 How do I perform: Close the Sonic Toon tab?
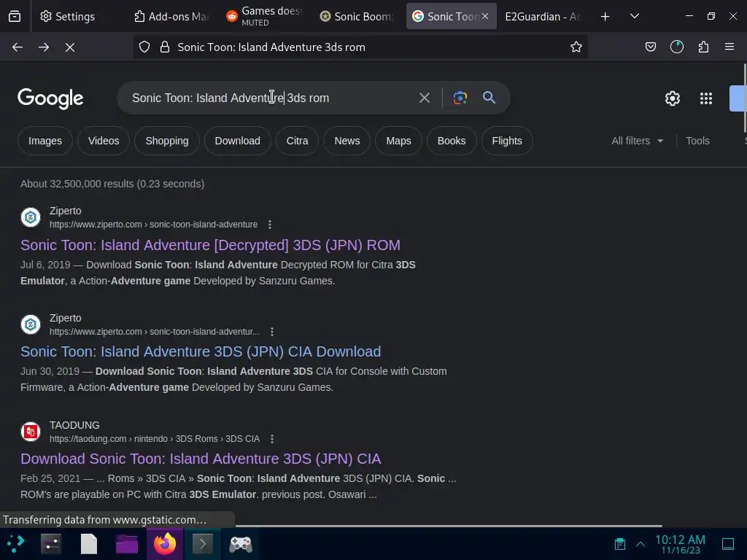tap(485, 16)
